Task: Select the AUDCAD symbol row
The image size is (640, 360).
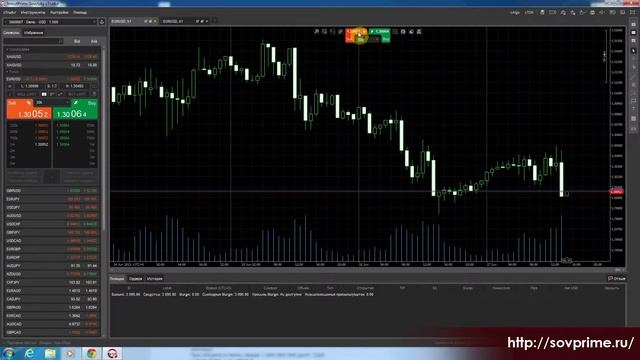Action: tap(52, 324)
